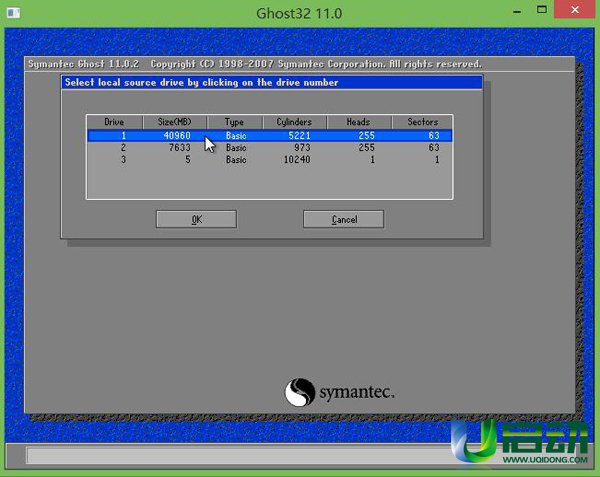Select drive 1 row number
This screenshot has height=477, width=600.
tap(123, 135)
